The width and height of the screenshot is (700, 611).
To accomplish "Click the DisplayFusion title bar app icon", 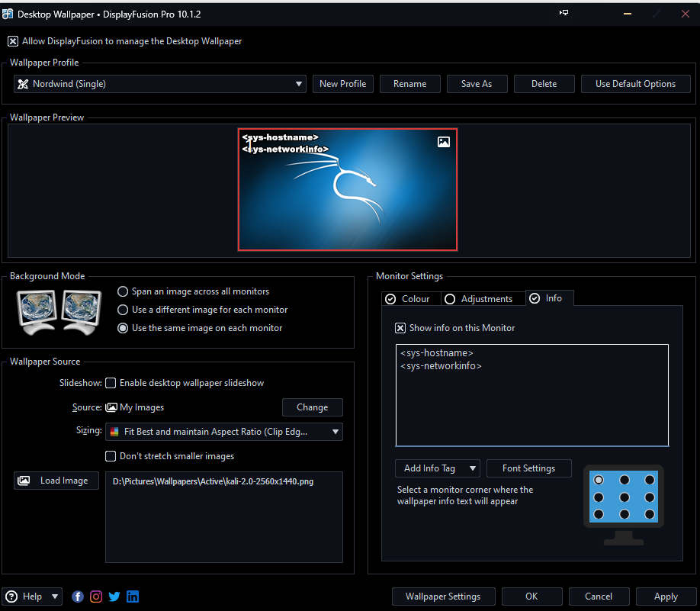I will 8,14.
